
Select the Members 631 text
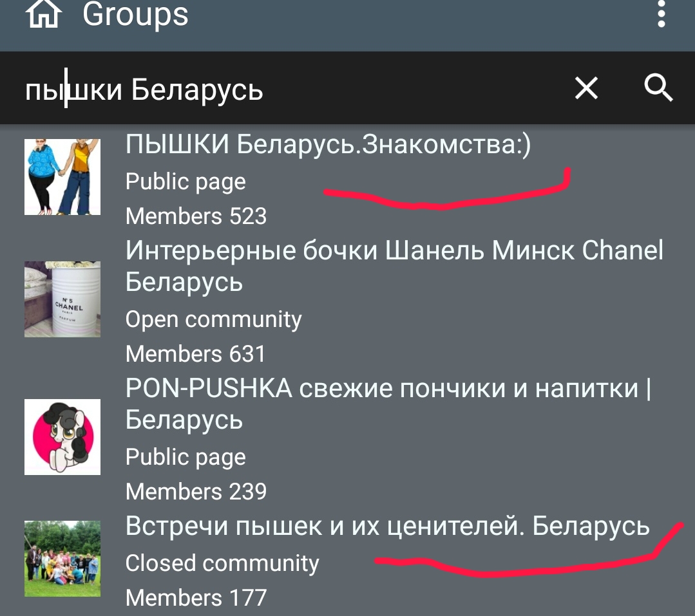click(195, 354)
